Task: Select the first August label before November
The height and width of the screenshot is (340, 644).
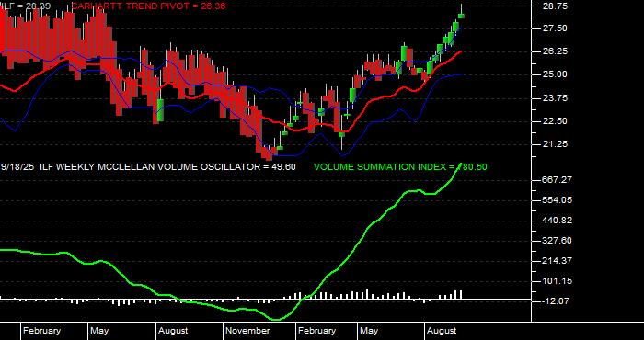Action: [x=174, y=331]
